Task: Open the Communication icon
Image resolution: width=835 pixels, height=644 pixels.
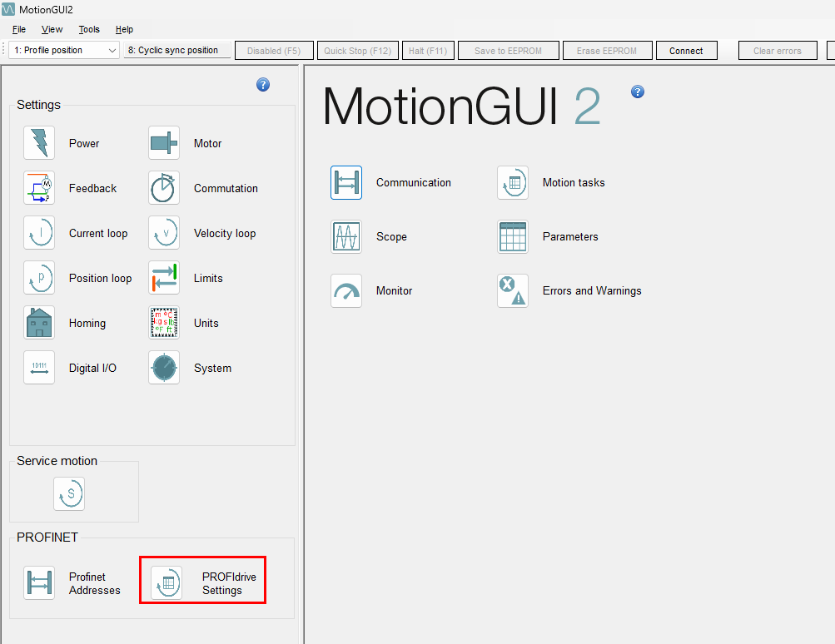Action: tap(346, 182)
